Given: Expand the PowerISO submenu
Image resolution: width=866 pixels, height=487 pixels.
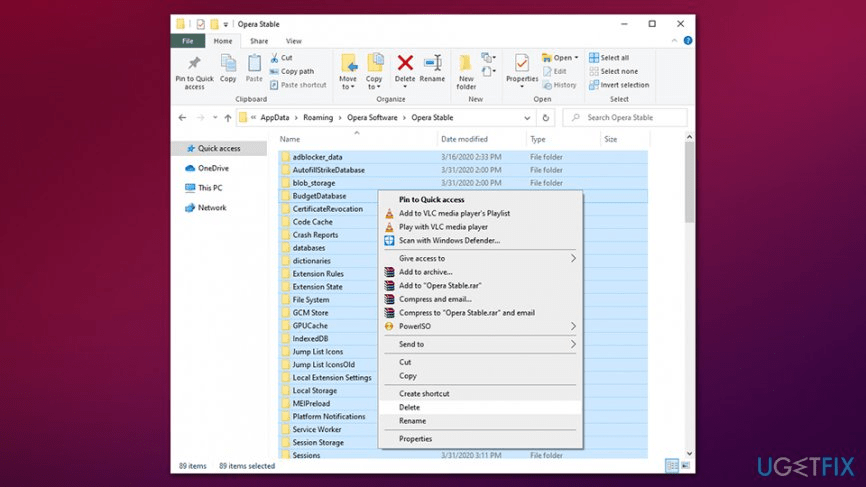Looking at the screenshot, I should pos(573,326).
